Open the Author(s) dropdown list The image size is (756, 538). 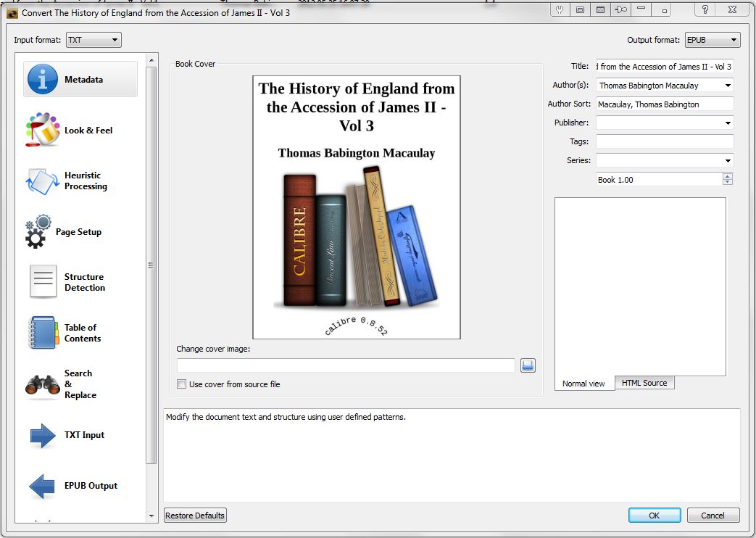[728, 86]
